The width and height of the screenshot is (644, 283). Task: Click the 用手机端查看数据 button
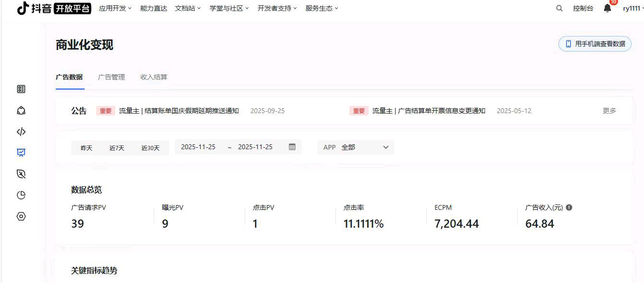(x=594, y=43)
